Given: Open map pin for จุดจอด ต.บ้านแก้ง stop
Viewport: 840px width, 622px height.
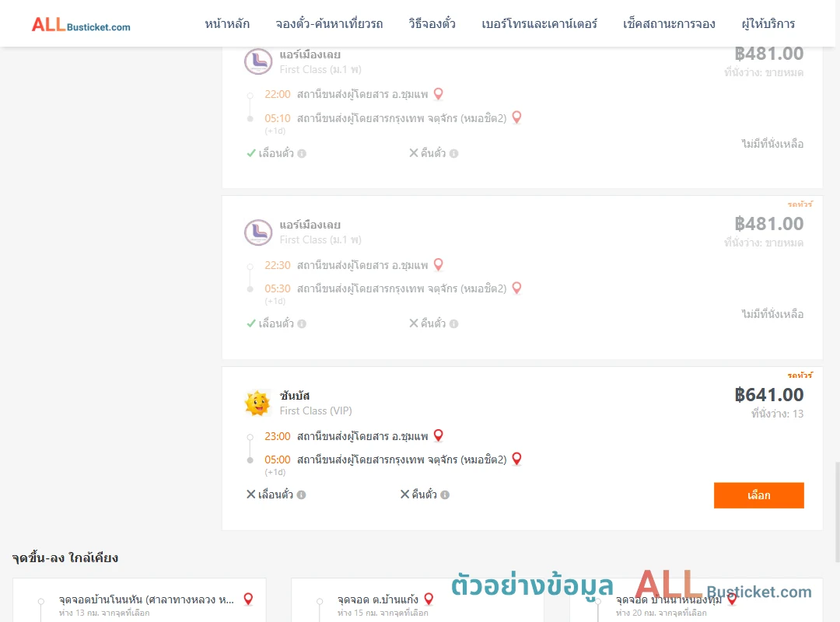Looking at the screenshot, I should pos(429,599).
